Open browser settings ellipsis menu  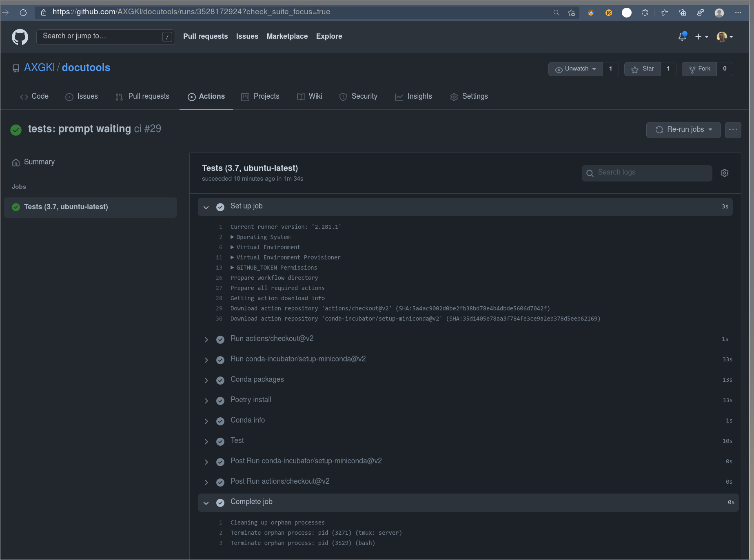[738, 13]
